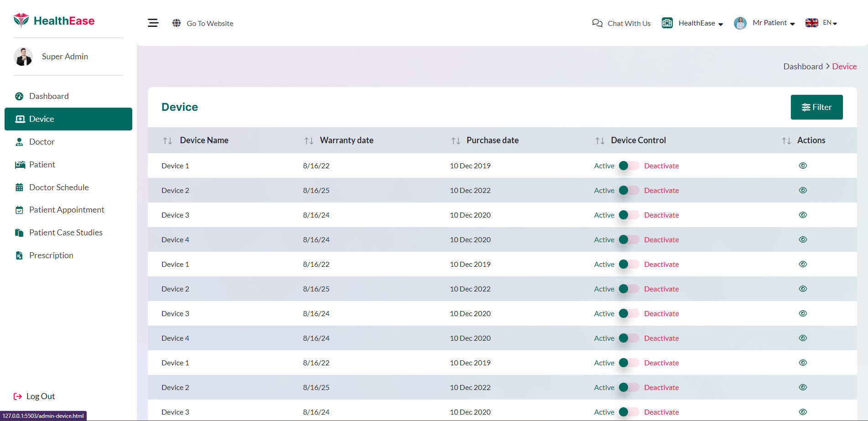Click Log Out text
The image size is (868, 421).
[41, 396]
